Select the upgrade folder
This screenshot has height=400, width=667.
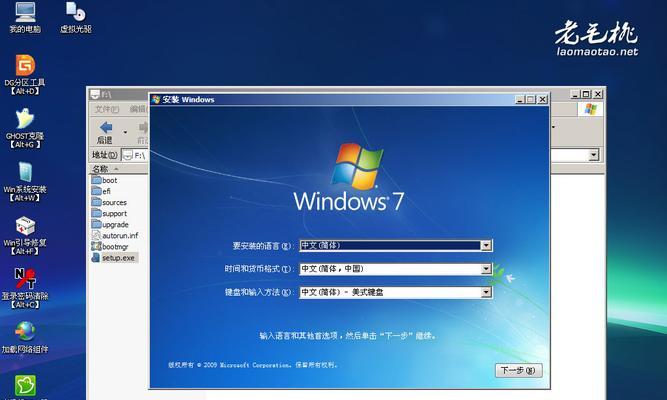(110, 224)
